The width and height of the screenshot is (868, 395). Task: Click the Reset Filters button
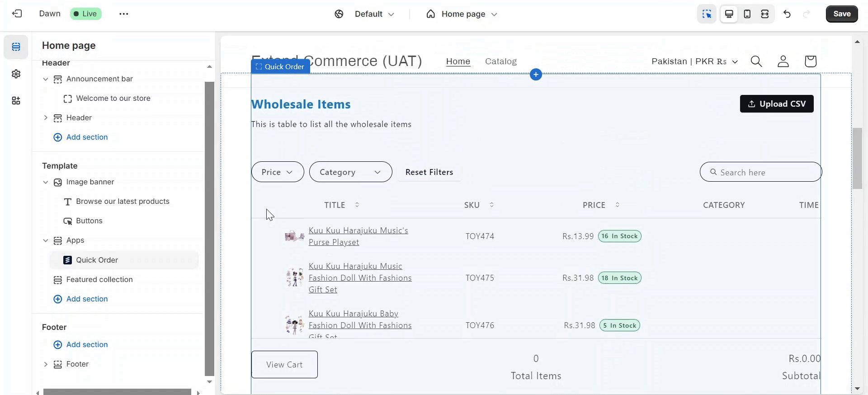point(429,172)
